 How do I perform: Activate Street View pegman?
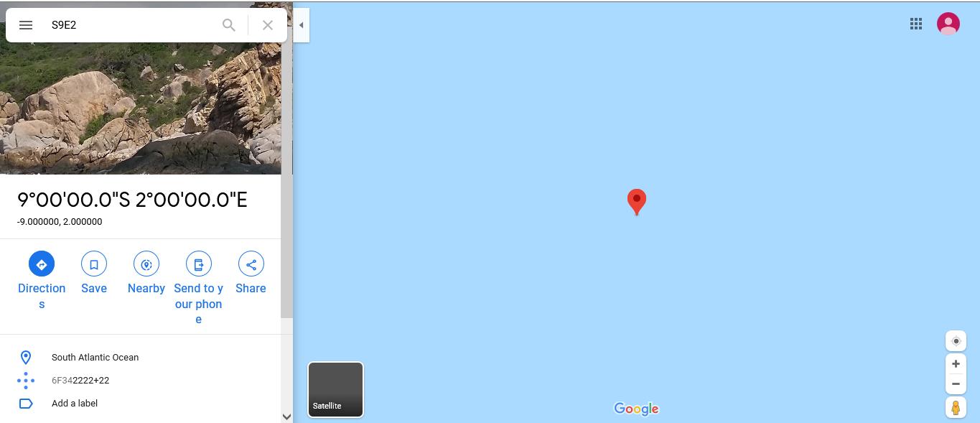pos(956,408)
